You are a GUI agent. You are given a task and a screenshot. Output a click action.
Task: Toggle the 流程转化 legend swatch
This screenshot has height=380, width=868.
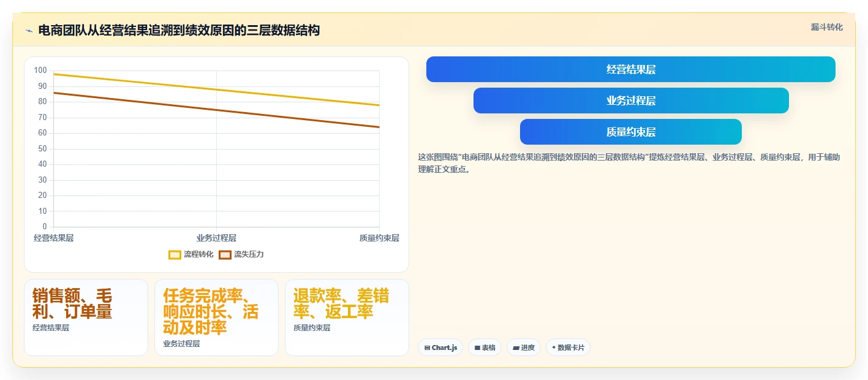[175, 254]
